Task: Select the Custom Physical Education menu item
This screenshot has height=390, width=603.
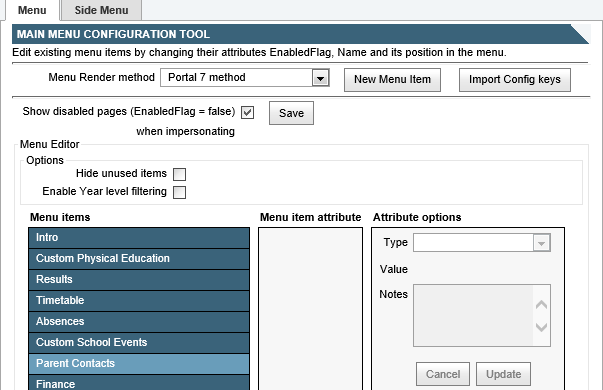Action: 139,258
